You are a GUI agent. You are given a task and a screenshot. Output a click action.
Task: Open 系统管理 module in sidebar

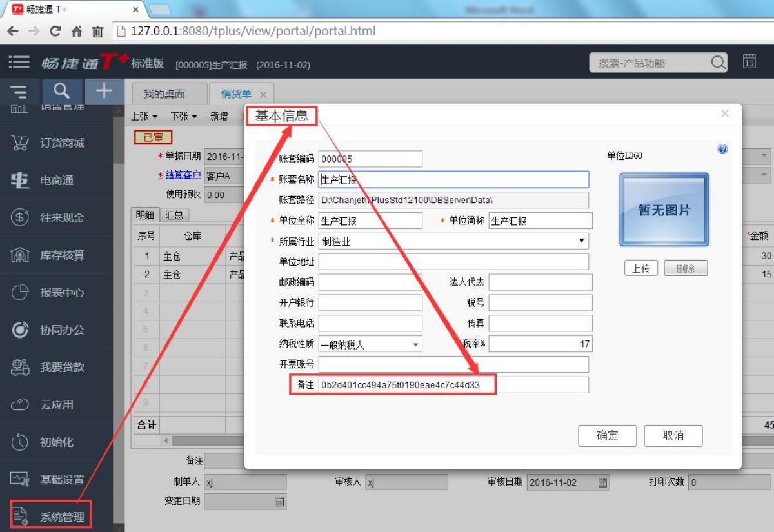pos(51,517)
